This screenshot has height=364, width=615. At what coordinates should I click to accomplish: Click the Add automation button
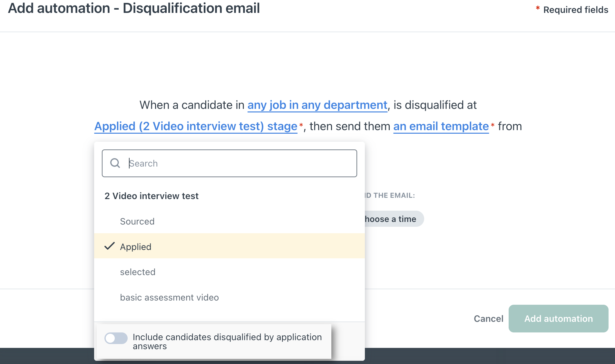point(558,319)
